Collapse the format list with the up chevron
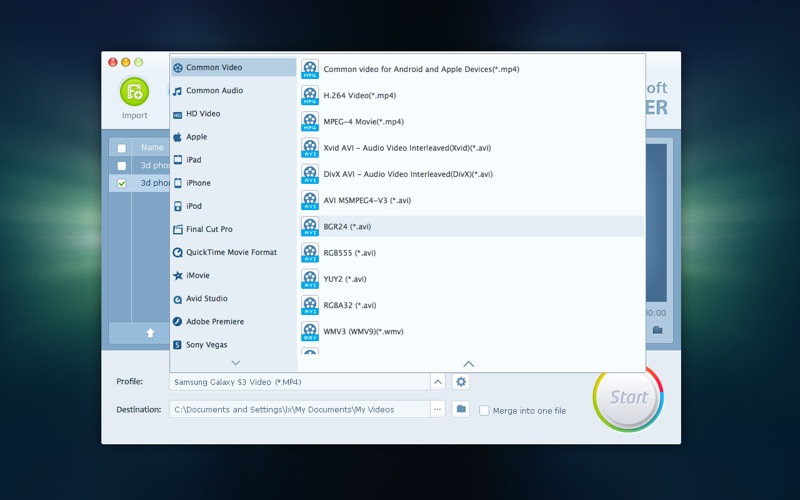800x500 pixels. click(x=468, y=364)
